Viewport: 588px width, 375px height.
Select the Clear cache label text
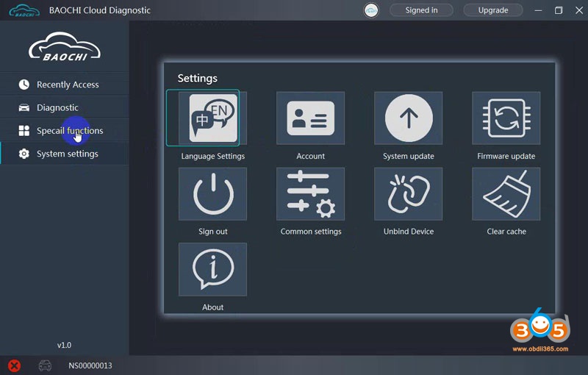[506, 232]
